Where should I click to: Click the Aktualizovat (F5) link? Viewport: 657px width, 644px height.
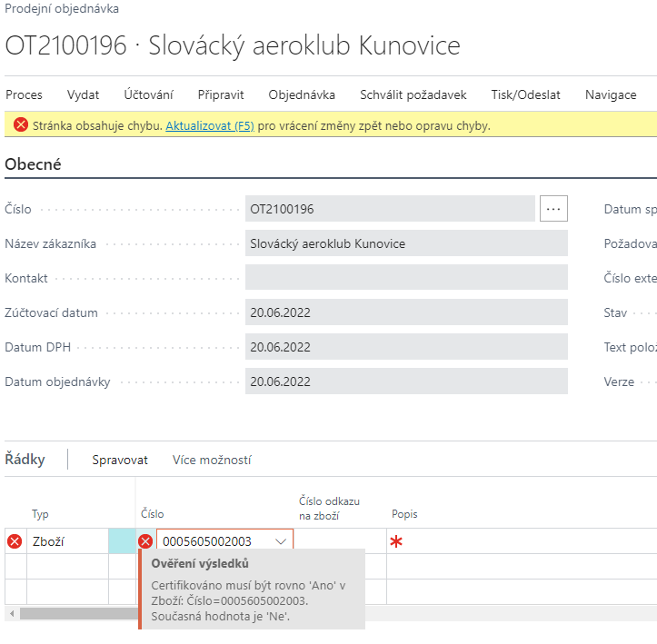coord(209,126)
